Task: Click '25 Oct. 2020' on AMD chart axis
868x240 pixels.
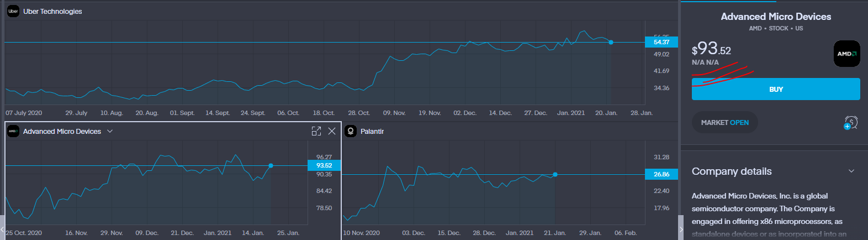Action: (24, 233)
